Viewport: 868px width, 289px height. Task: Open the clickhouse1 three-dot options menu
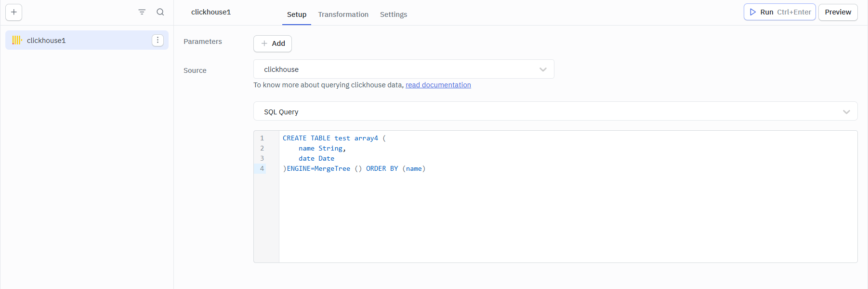(x=158, y=40)
